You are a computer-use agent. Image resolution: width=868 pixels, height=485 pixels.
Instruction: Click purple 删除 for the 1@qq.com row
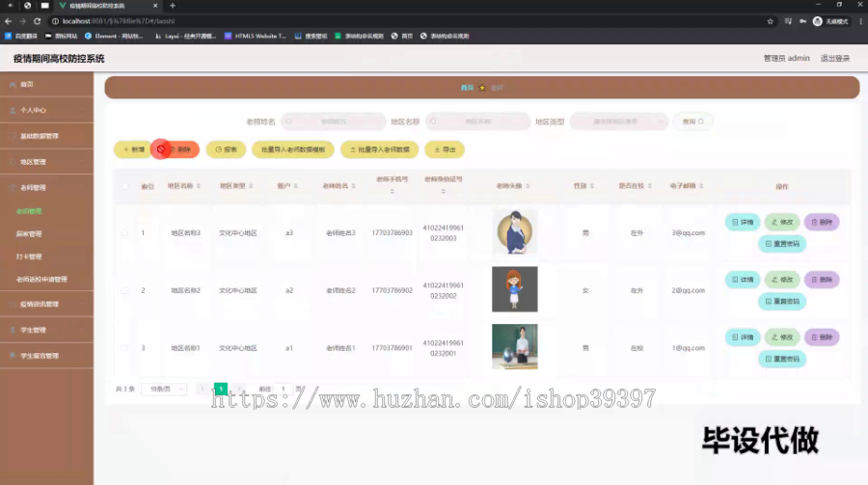[x=822, y=337]
